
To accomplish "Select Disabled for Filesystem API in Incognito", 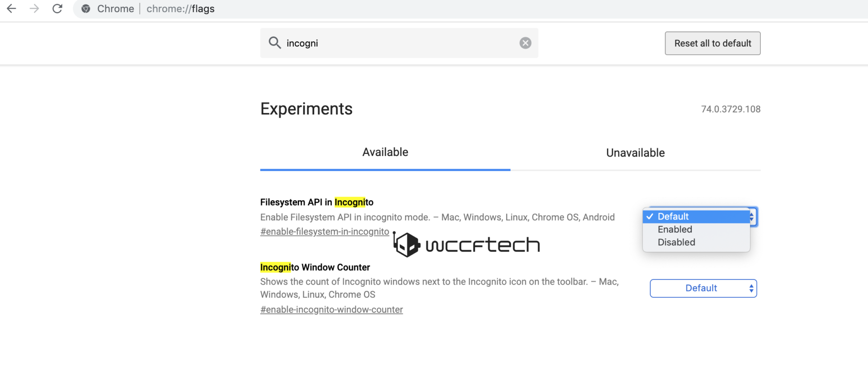I will coord(696,242).
